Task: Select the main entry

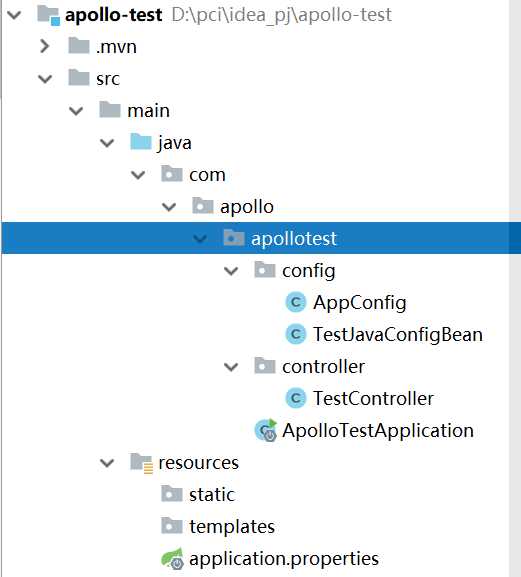Action: (148, 110)
